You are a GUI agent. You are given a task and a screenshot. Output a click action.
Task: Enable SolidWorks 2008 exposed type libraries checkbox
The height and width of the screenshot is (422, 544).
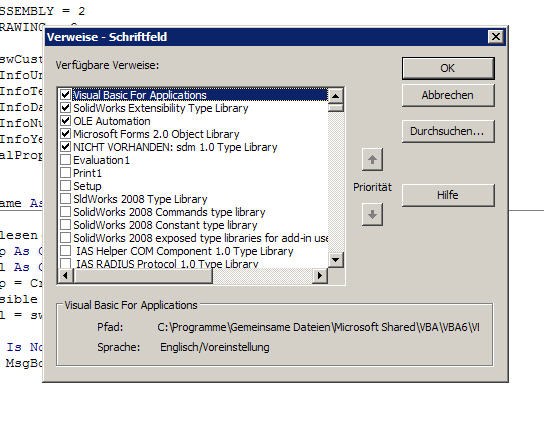pyautogui.click(x=65, y=238)
